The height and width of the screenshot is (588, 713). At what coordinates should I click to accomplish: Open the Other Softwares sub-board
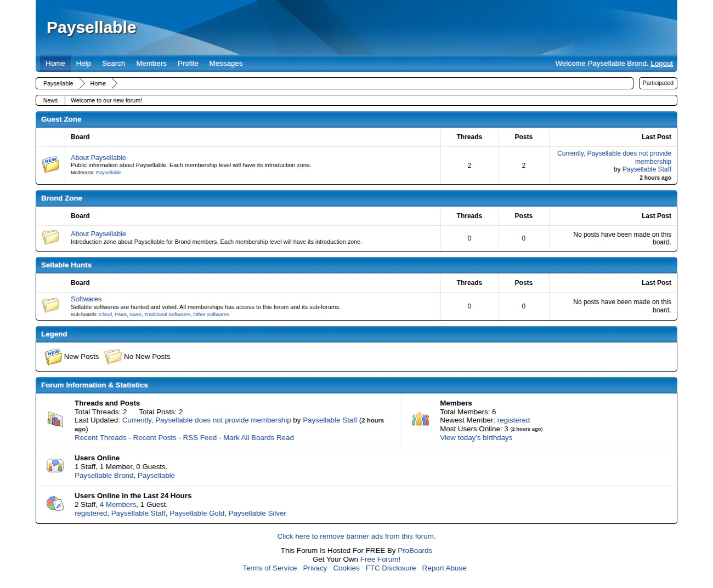(211, 315)
